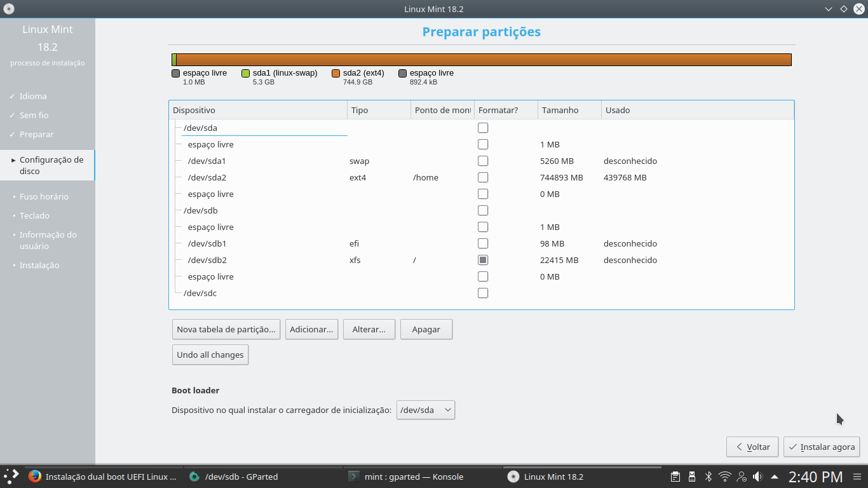This screenshot has width=868, height=488.
Task: Click the Ponto de montagem column header
Action: [442, 110]
